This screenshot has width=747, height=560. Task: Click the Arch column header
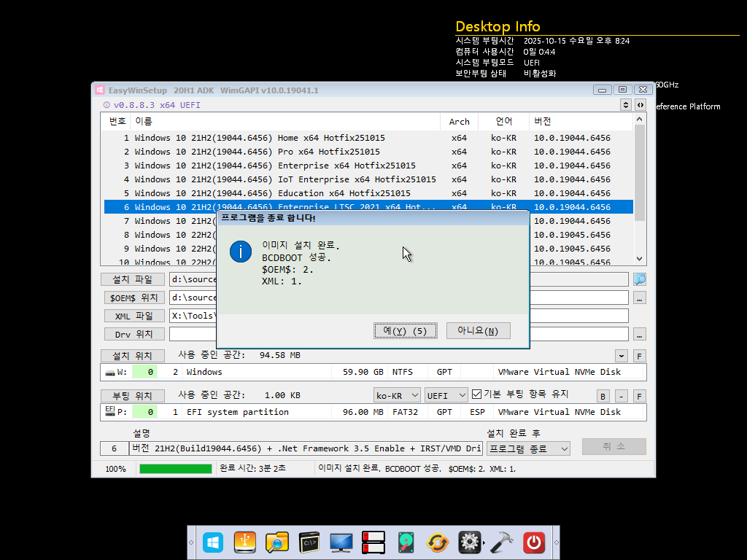click(460, 122)
